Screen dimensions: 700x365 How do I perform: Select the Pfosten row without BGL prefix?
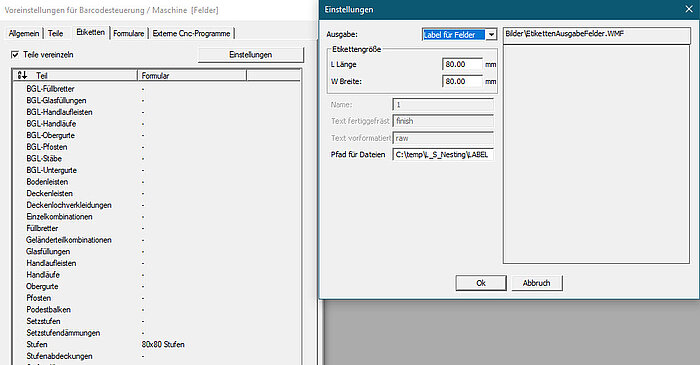pos(156,298)
